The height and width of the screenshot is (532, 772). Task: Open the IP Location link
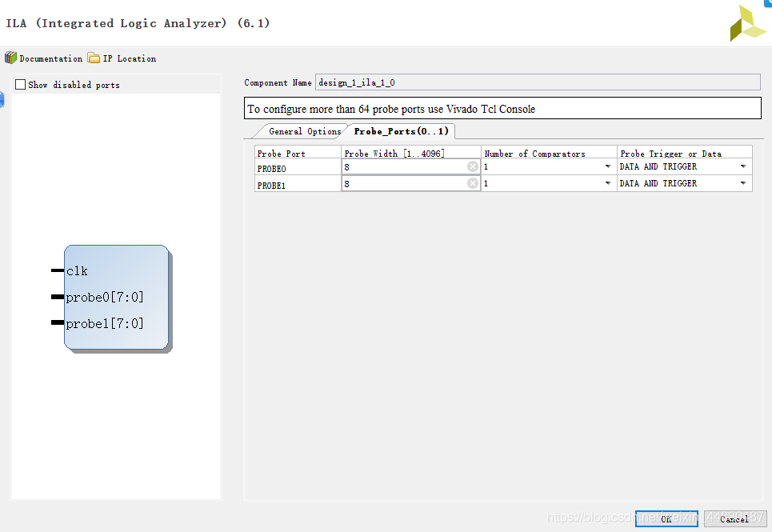tap(130, 58)
